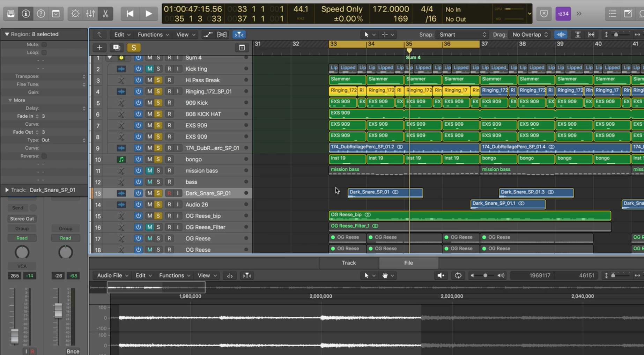Image resolution: width=644 pixels, height=355 pixels.
Task: Open the LCD display mode dropdown arrow
Action: (x=530, y=14)
